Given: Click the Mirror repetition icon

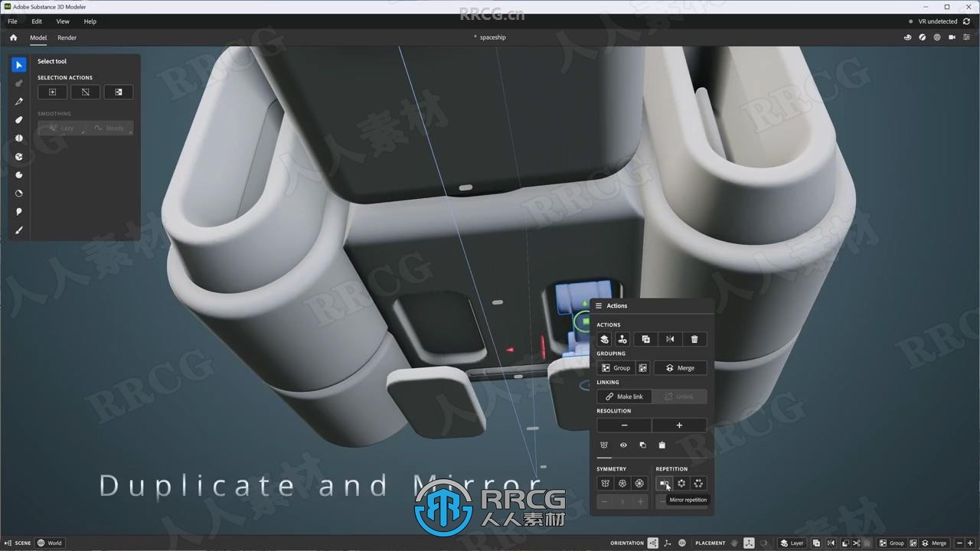Looking at the screenshot, I should [665, 484].
